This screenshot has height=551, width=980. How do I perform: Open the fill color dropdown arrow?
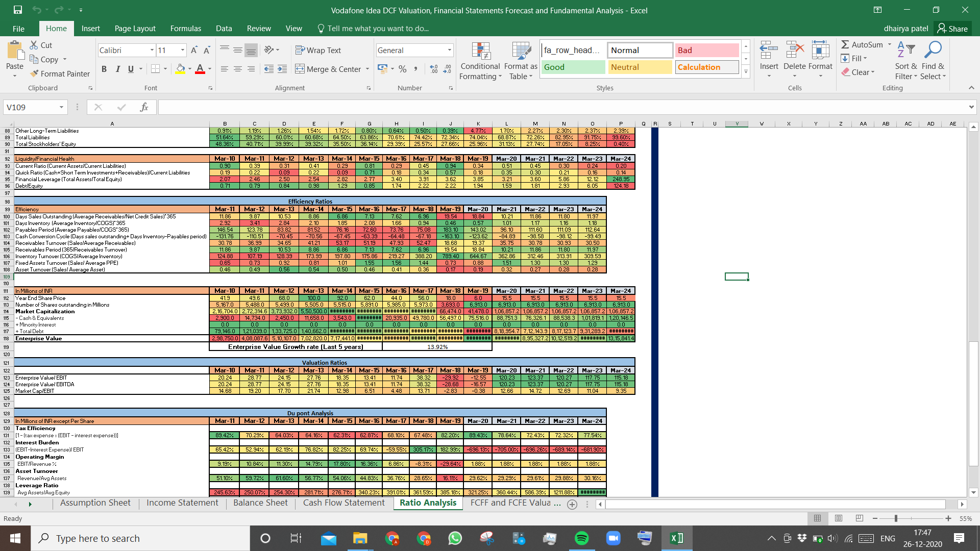[x=190, y=69]
